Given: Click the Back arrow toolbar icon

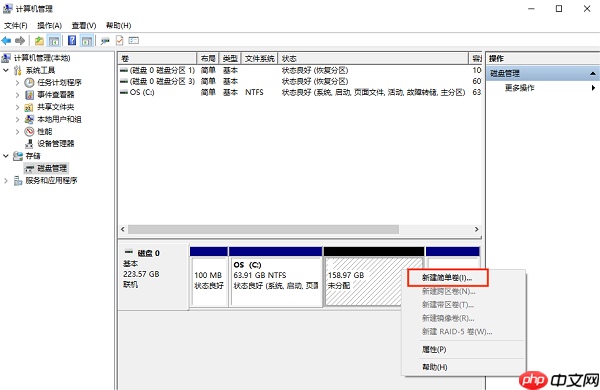Looking at the screenshot, I should tap(6, 40).
